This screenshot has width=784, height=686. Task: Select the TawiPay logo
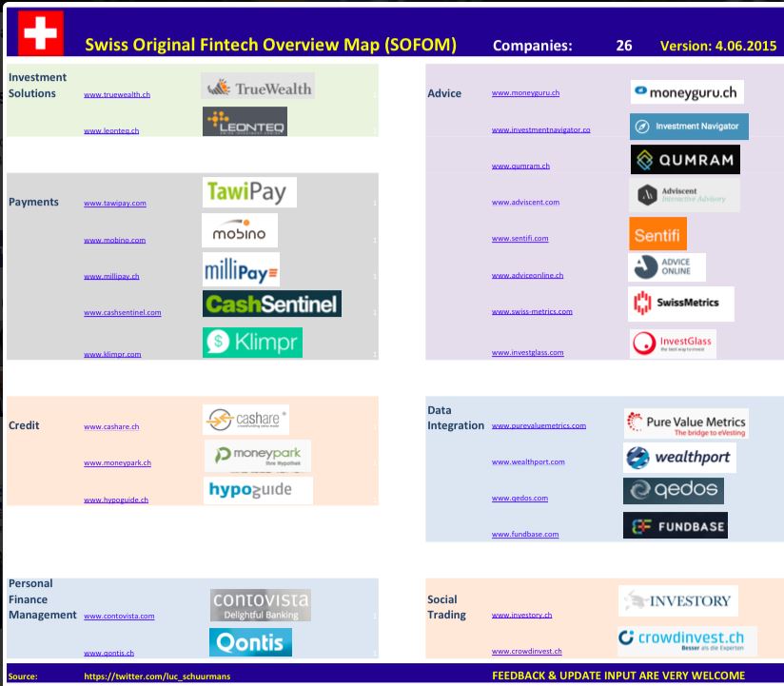(x=249, y=192)
